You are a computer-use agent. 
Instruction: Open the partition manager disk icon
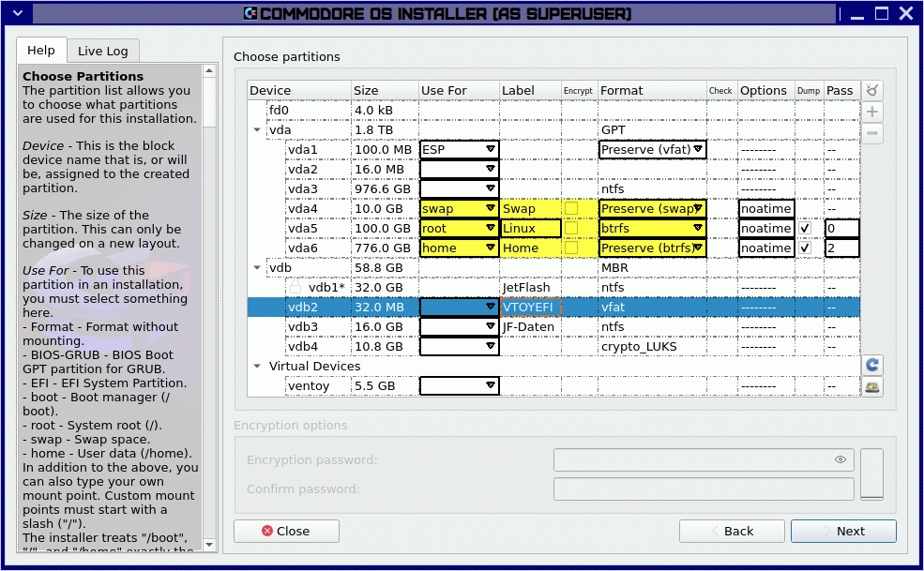(872, 387)
